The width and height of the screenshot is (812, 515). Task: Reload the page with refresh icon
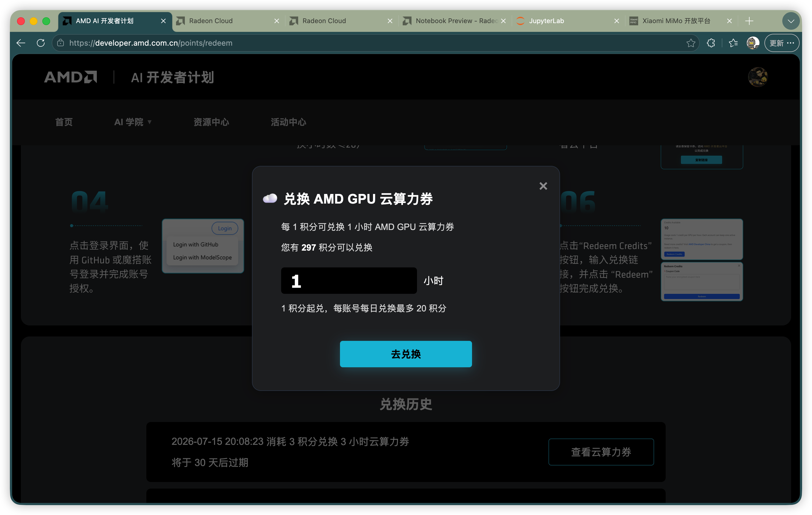(41, 43)
